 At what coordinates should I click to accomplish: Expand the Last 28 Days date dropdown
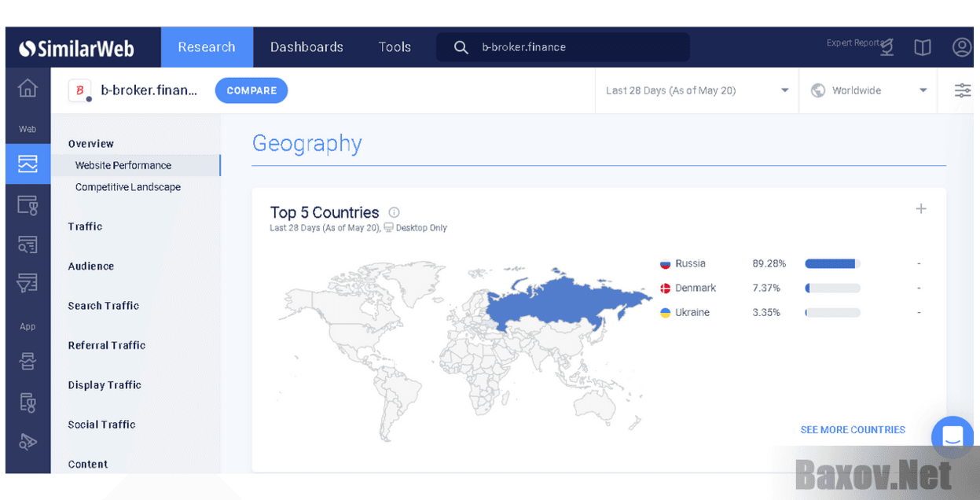[x=696, y=90]
